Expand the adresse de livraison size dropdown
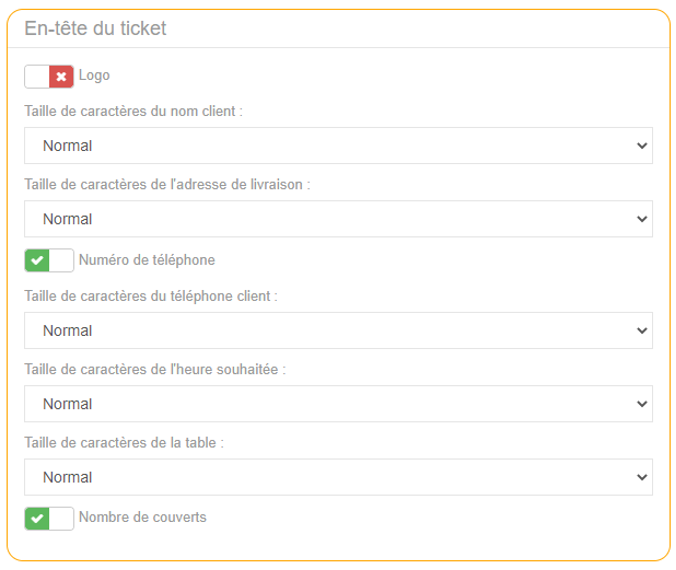The width and height of the screenshot is (676, 570). click(338, 219)
